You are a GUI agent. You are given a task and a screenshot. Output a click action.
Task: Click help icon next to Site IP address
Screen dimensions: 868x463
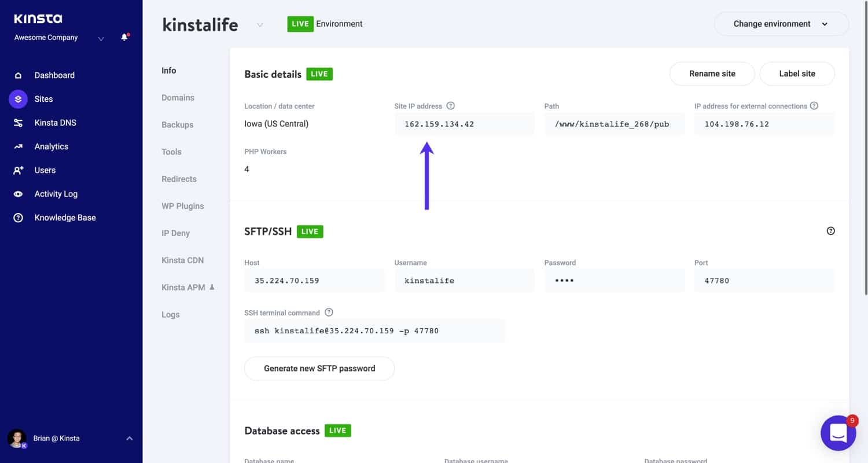[451, 106]
